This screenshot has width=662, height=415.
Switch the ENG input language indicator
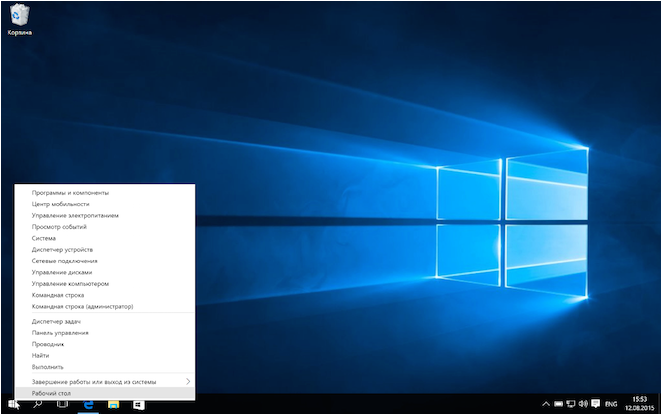pyautogui.click(x=611, y=404)
